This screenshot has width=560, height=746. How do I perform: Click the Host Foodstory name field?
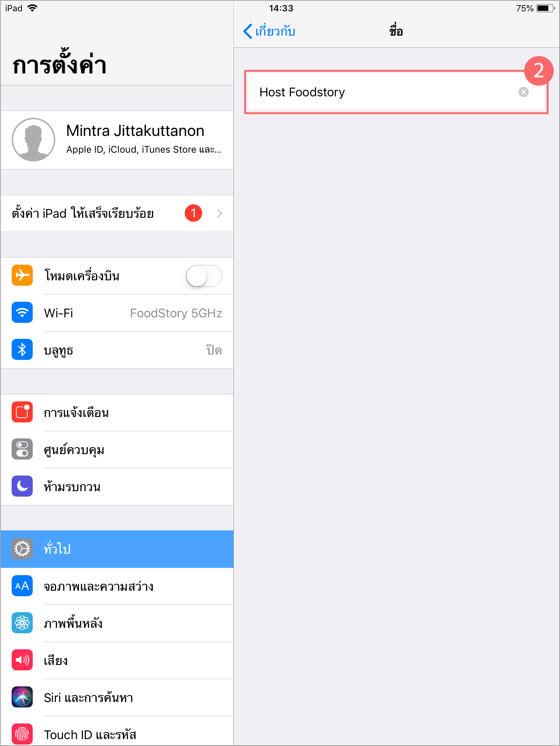tap(396, 92)
